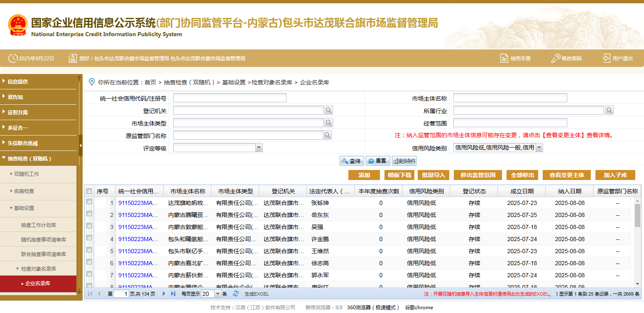
Task: Open 双随机工作 in the sidebar
Action: pos(27,174)
